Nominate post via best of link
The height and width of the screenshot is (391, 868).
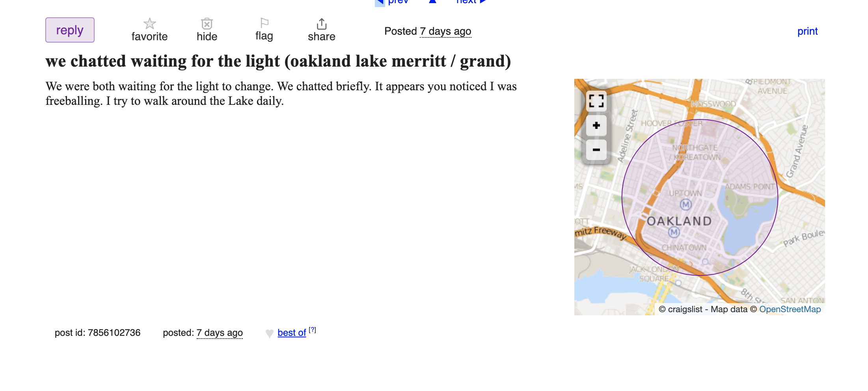(292, 333)
